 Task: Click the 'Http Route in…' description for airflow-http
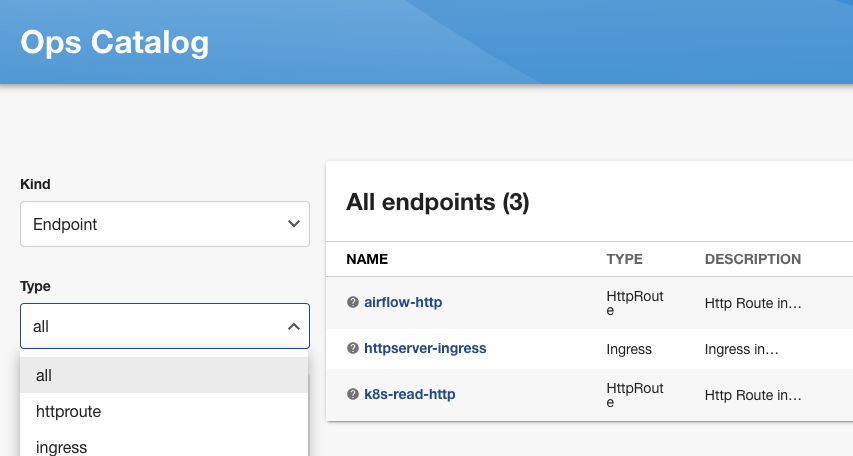click(x=753, y=303)
